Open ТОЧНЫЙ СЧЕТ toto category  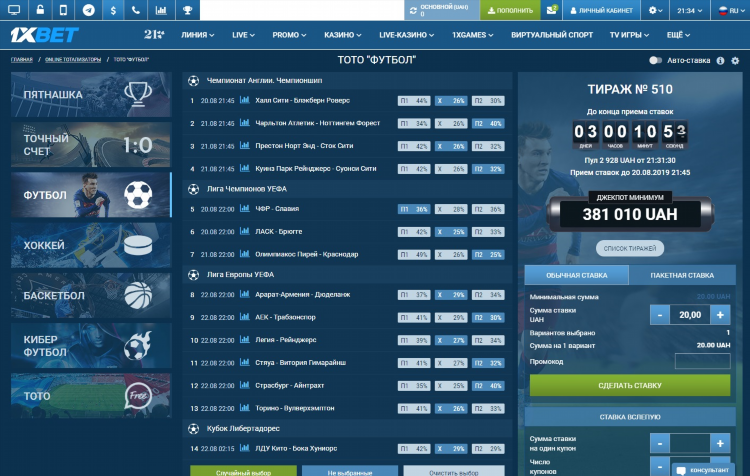pos(91,144)
